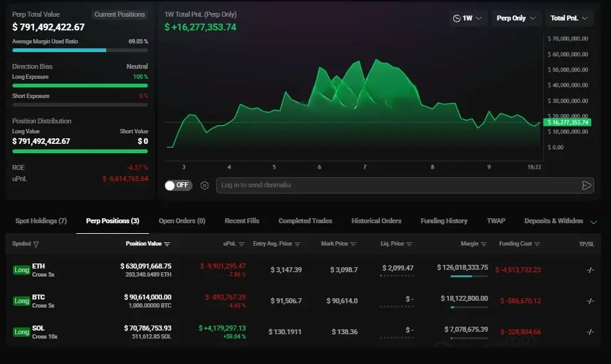Viewport: 611px width, 364px height.
Task: Click BTC margin $18,122,800.00
Action: [x=464, y=299]
